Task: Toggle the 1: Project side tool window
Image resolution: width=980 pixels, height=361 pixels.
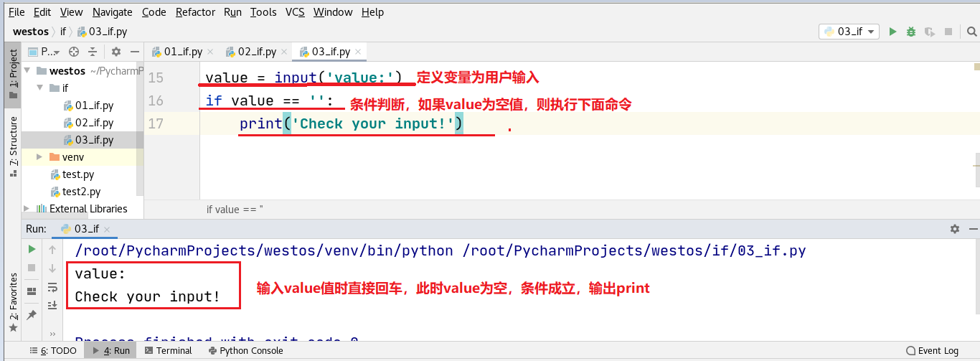Action: tap(12, 74)
